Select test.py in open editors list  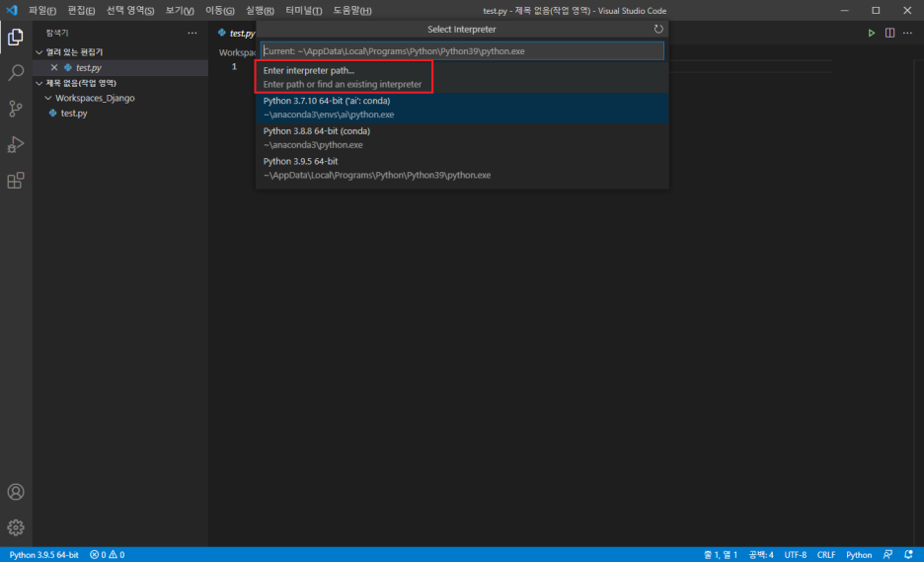(89, 68)
